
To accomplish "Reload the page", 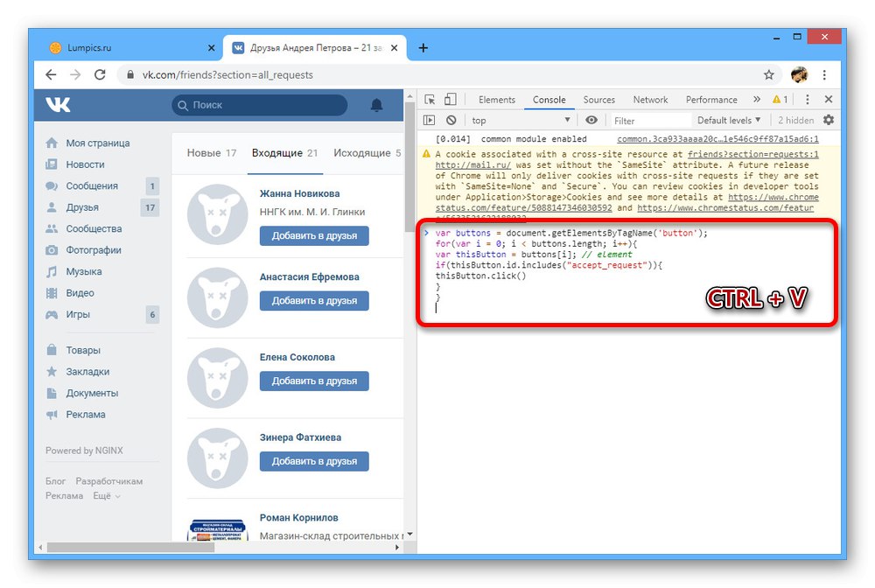I will coord(100,74).
